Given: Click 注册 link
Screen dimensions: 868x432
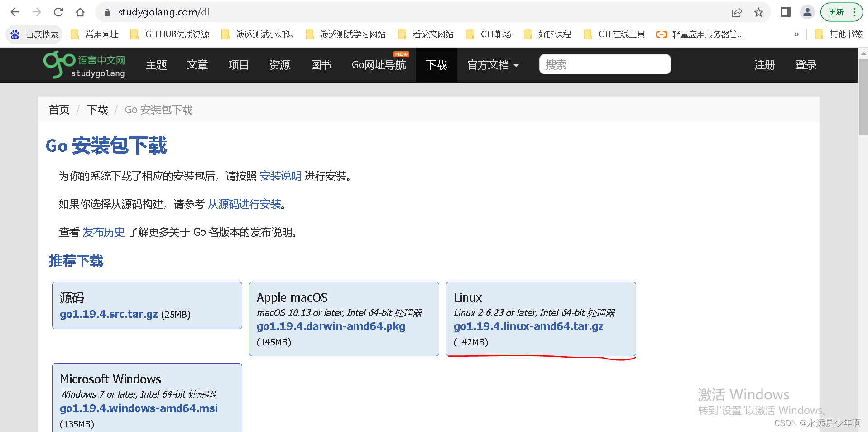Looking at the screenshot, I should point(765,65).
